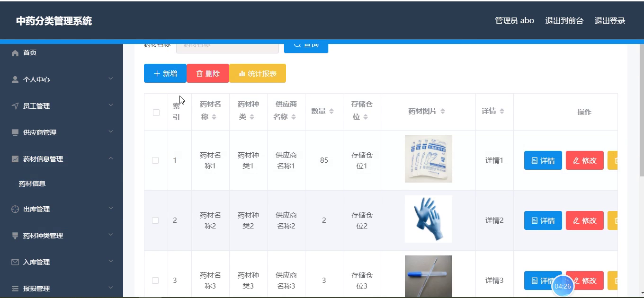Viewport: 644px width, 298px height.
Task: Click the home icon beside 首页
Action: click(x=15, y=53)
